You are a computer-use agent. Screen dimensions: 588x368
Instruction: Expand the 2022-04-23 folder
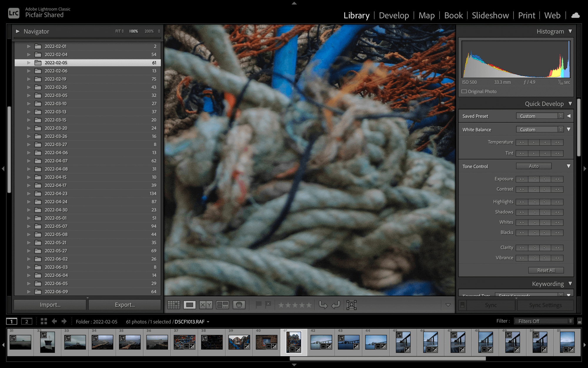point(29,193)
